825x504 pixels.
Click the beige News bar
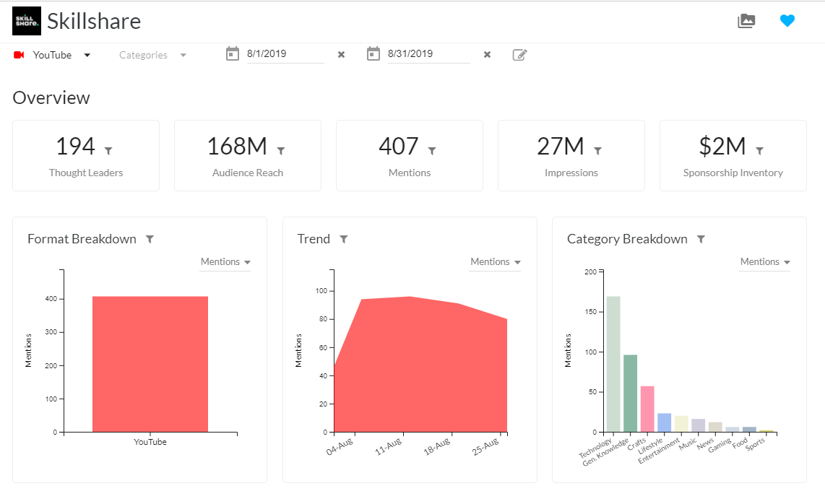716,427
